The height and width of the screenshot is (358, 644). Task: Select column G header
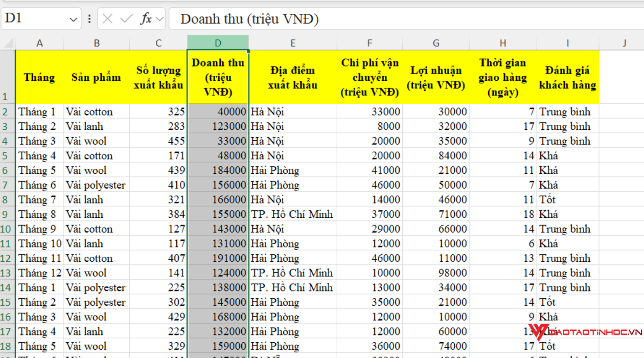coord(436,43)
